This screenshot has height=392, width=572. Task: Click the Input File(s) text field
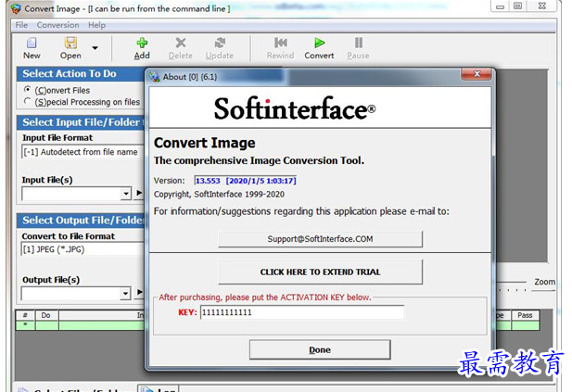(x=71, y=194)
